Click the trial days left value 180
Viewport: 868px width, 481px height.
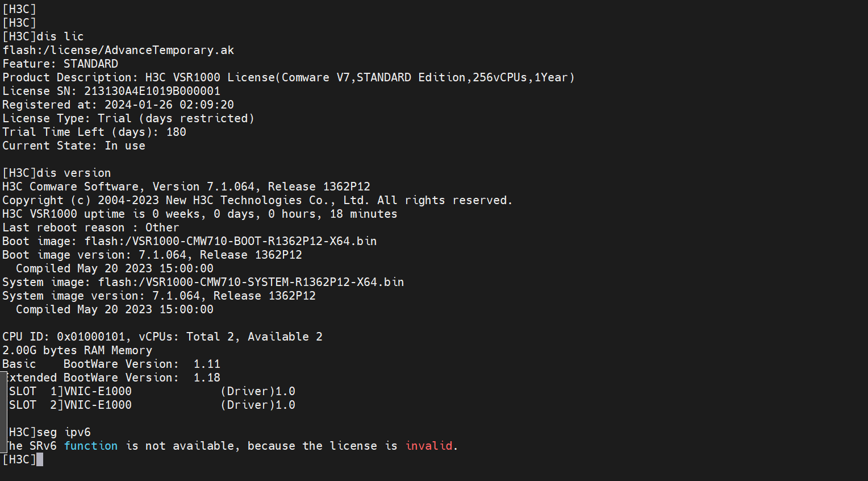(176, 132)
